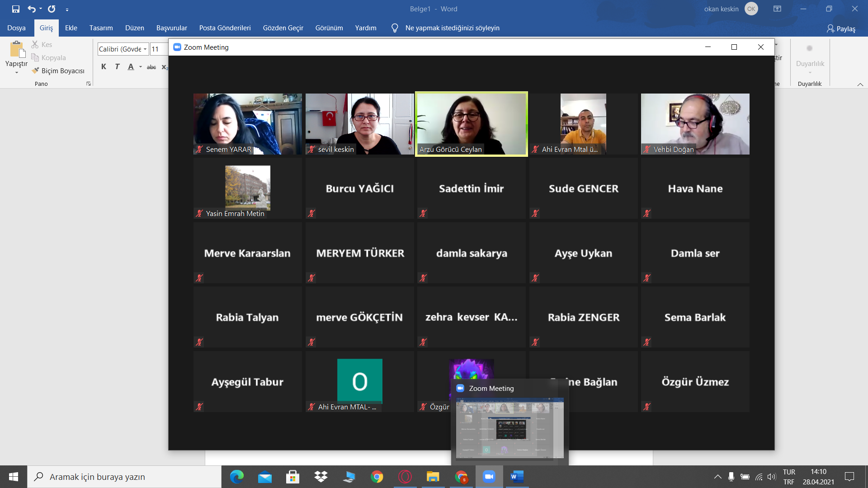Click the Kopyala copy button
868x488 pixels.
click(49, 58)
